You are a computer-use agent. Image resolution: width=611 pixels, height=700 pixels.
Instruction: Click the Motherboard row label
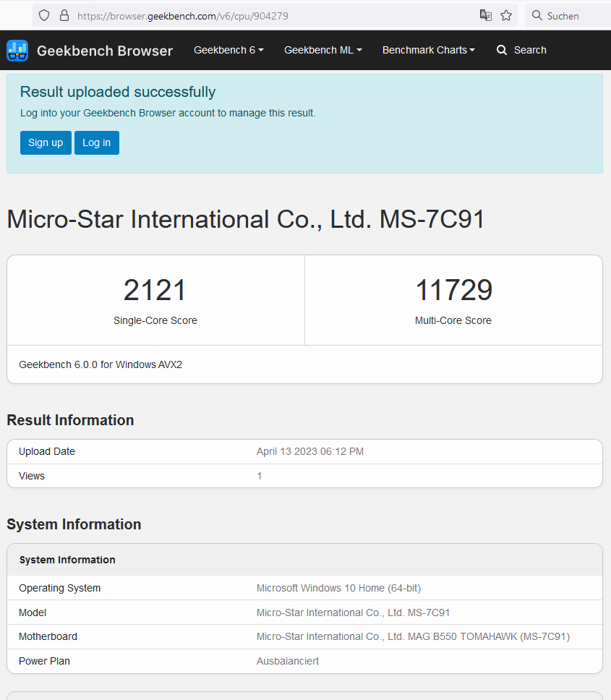pos(48,636)
